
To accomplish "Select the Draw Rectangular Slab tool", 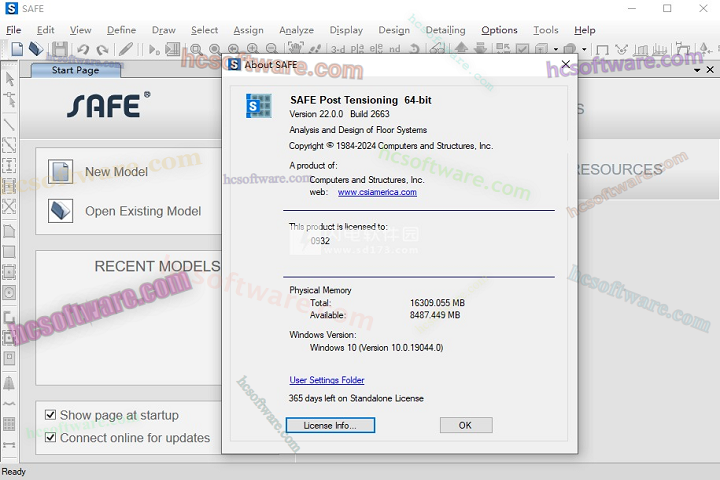I will (9, 252).
